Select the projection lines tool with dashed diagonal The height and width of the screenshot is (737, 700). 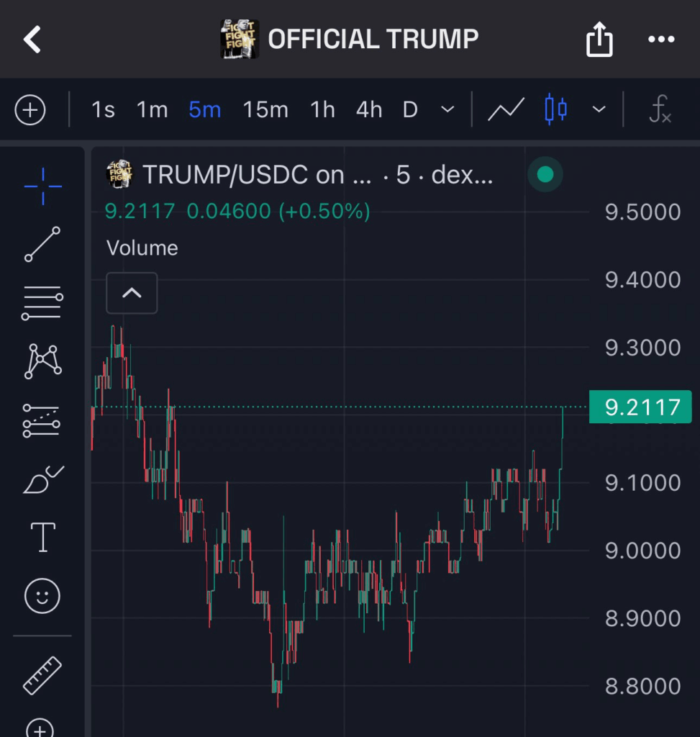(x=41, y=420)
